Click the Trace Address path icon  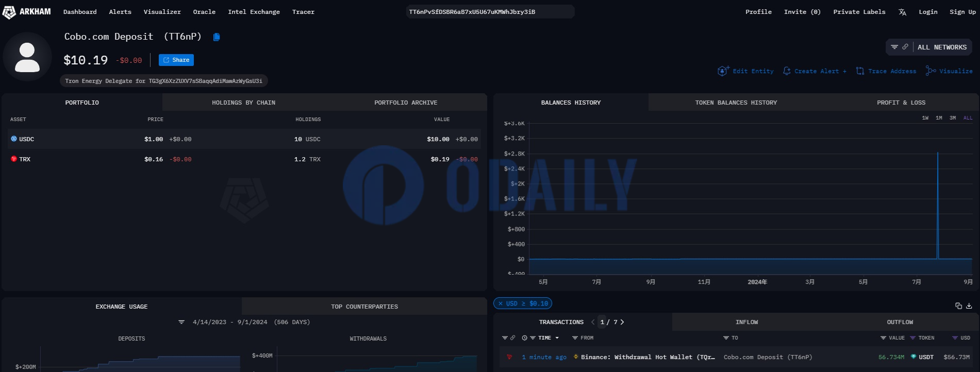click(x=860, y=71)
